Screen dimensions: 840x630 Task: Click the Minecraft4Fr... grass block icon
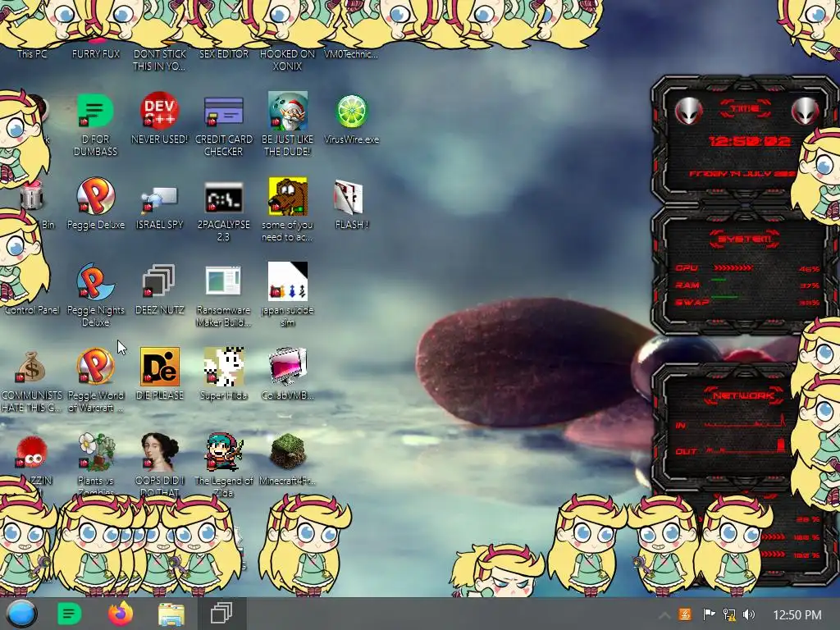click(x=288, y=452)
